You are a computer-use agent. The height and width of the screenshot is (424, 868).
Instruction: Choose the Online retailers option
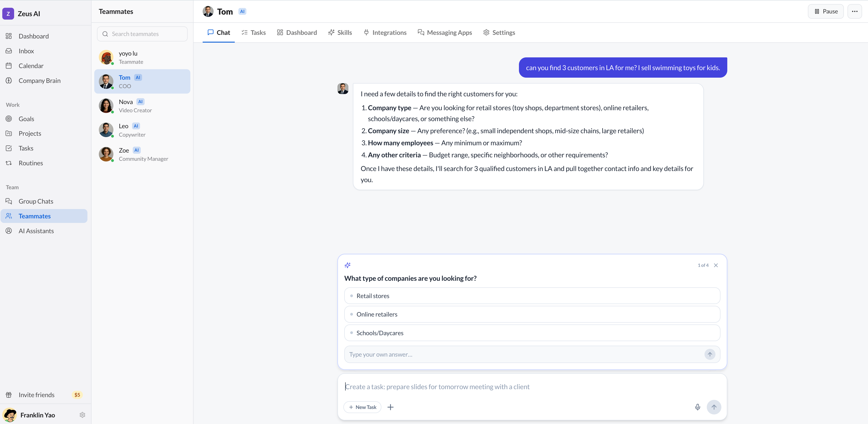coord(532,314)
